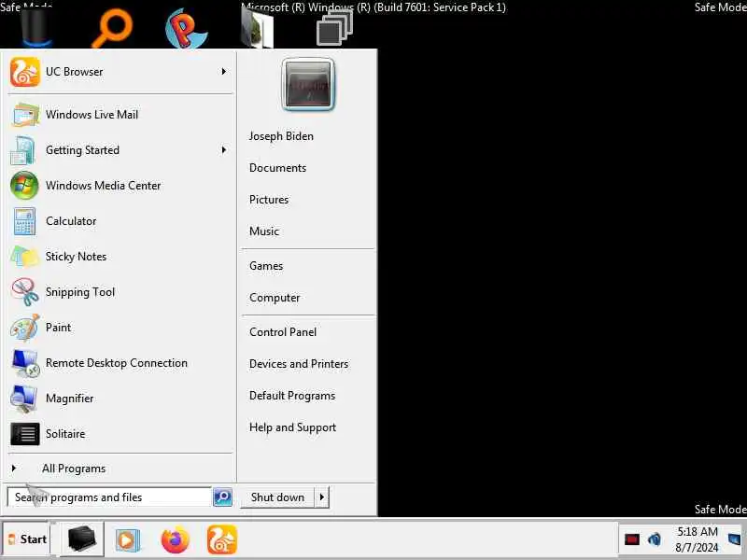Viewport: 747px width, 560px height.
Task: Open the Sticky Notes icon
Action: coord(25,257)
